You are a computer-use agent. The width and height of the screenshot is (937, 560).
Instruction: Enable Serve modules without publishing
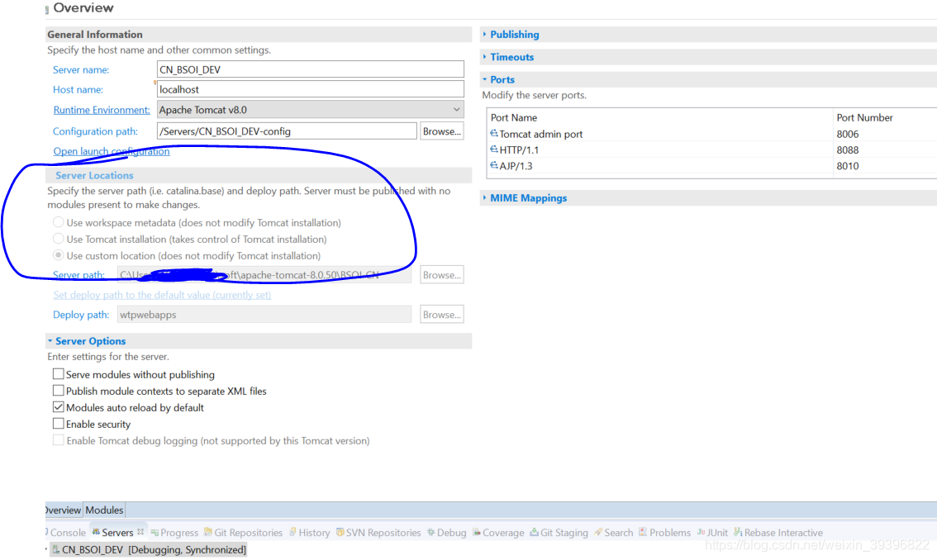pos(58,374)
